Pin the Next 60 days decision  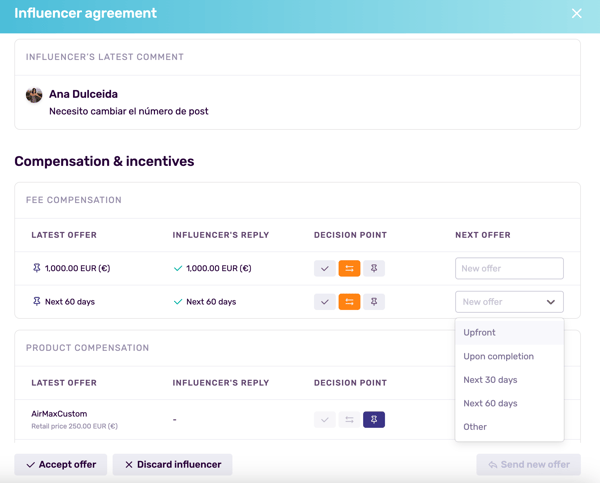[374, 301]
